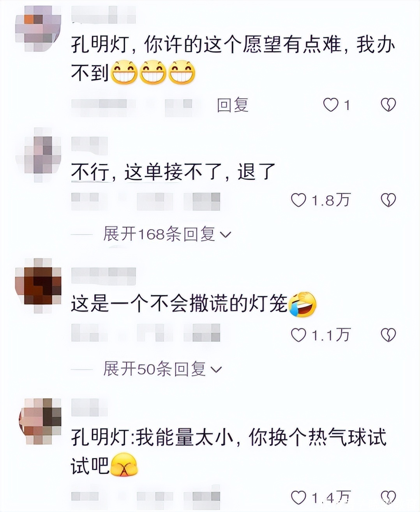Click chevron next to 展开168条回复
This screenshot has height=512, width=420.
coord(226,235)
